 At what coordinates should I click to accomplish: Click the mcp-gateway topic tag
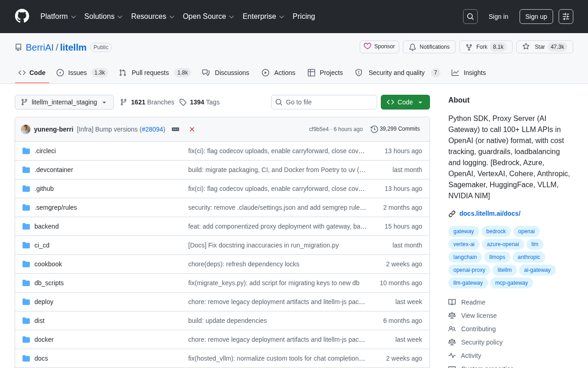[x=511, y=283]
